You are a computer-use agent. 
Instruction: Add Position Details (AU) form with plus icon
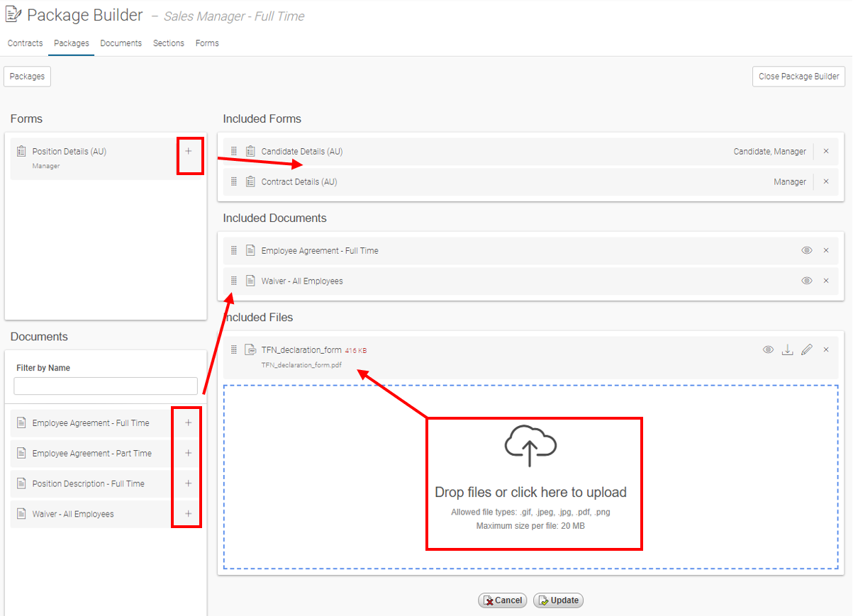click(188, 151)
